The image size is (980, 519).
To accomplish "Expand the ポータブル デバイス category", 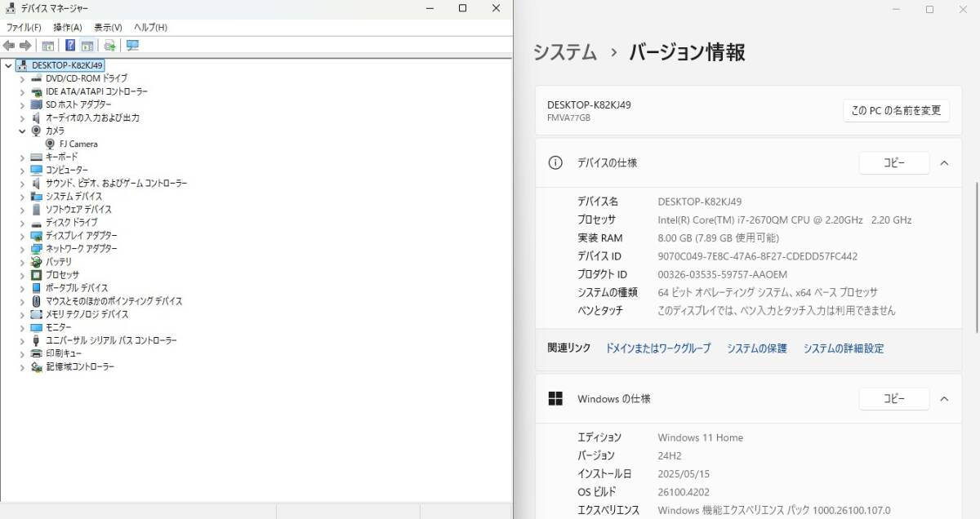I will (22, 288).
